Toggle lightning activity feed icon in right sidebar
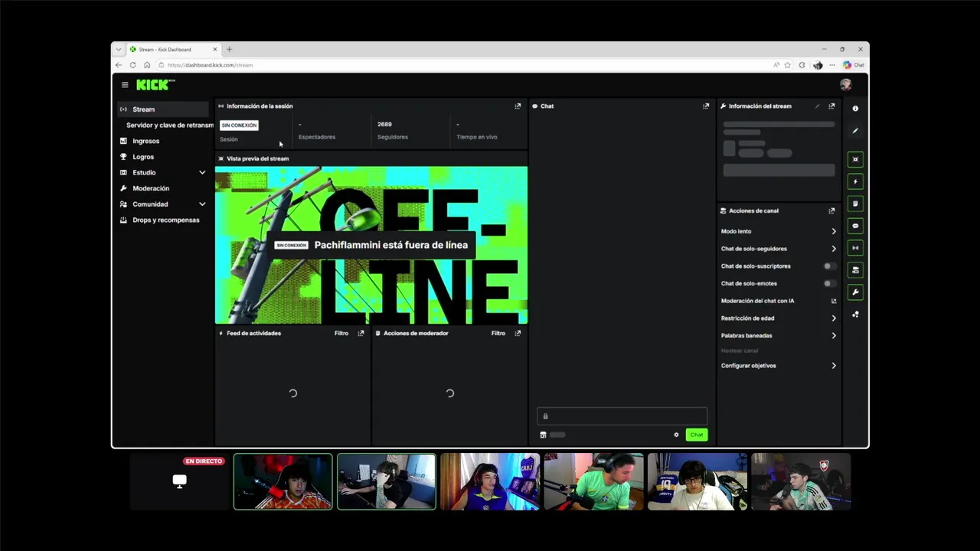This screenshot has width=980, height=551. coord(855,181)
